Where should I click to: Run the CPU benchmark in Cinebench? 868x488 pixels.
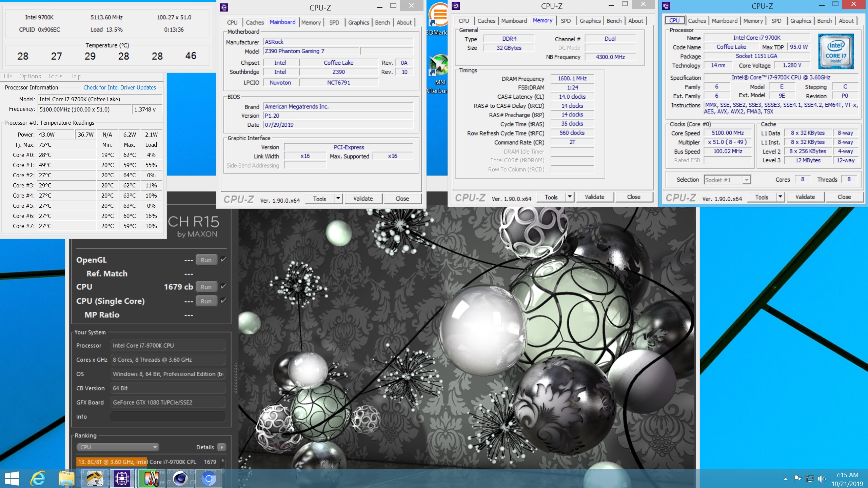(x=206, y=287)
